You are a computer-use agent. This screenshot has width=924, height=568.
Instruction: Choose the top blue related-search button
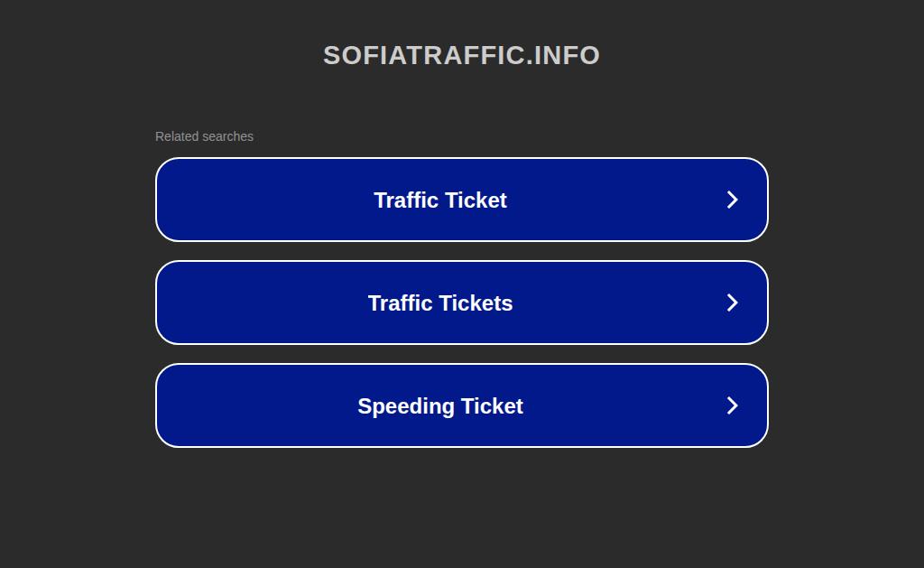(x=461, y=200)
